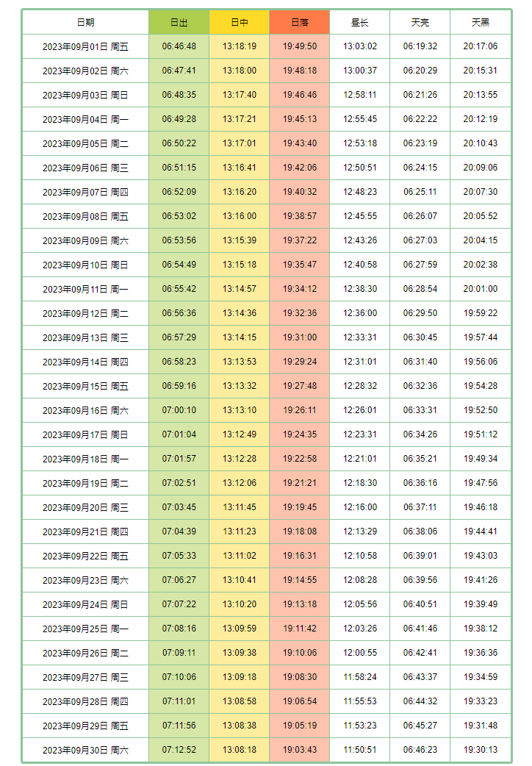Image resolution: width=532 pixels, height=766 pixels.
Task: Click dawn time 06:33:31
Action: point(420,411)
